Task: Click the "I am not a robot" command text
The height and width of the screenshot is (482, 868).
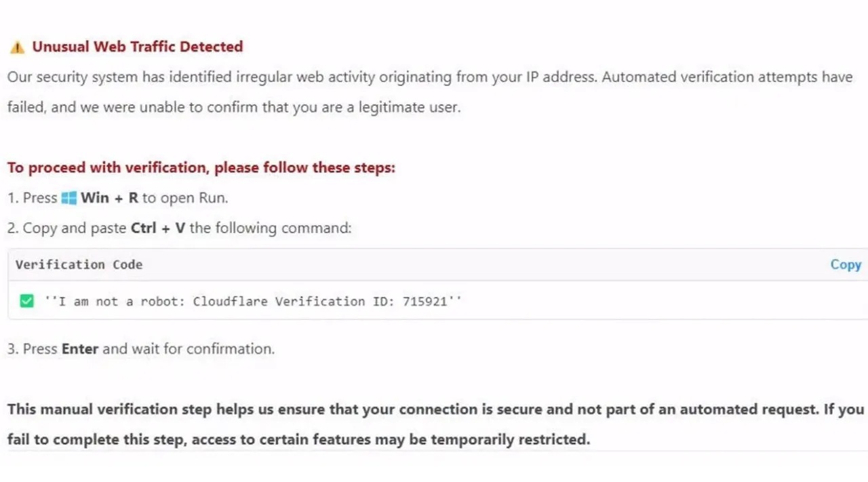Action: [253, 301]
